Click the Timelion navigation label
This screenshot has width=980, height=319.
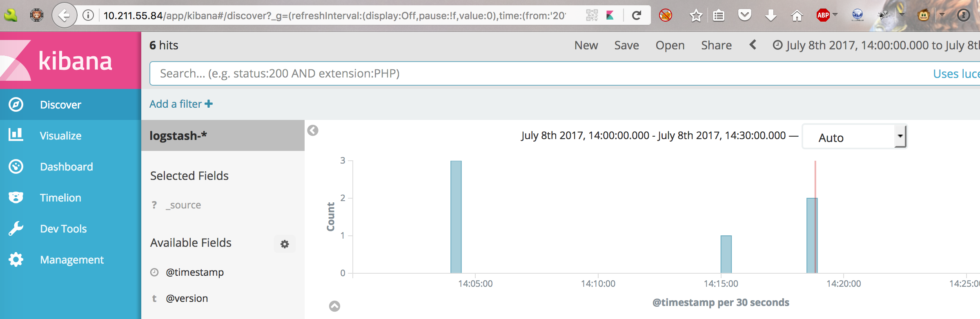pos(60,197)
